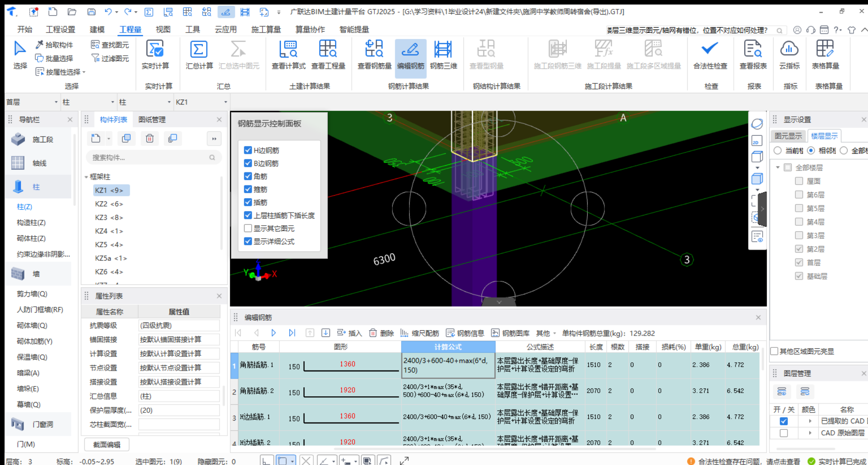
Task: Expand 按属性选择 dropdown arrow
Action: click(84, 72)
